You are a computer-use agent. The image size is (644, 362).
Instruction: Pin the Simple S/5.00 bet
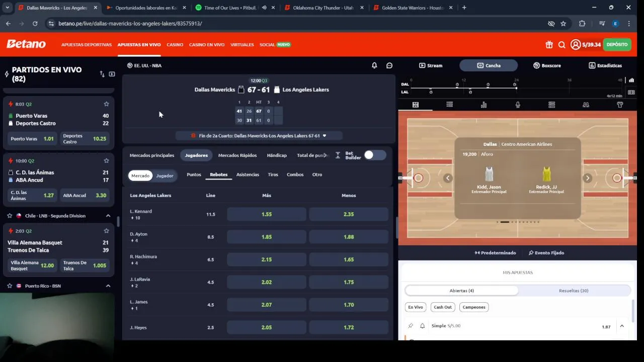(411, 326)
